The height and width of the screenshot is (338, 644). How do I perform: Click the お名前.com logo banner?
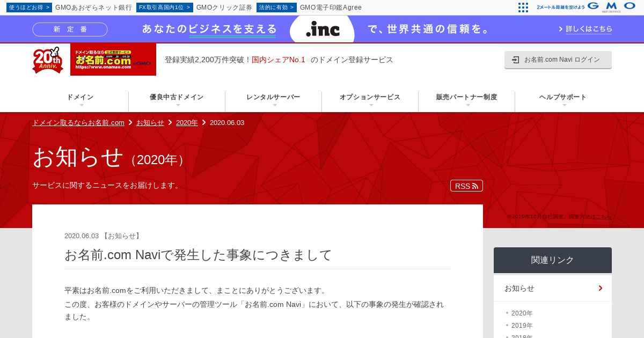(113, 60)
